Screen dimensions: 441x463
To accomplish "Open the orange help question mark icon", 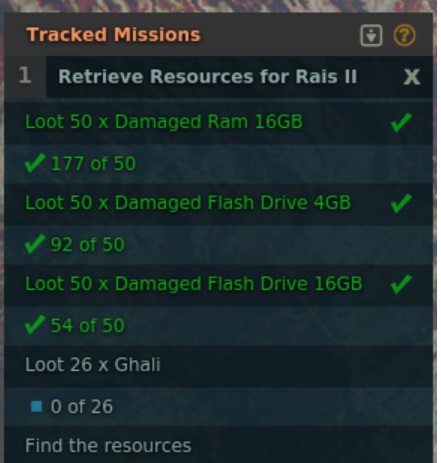I will point(404,35).
